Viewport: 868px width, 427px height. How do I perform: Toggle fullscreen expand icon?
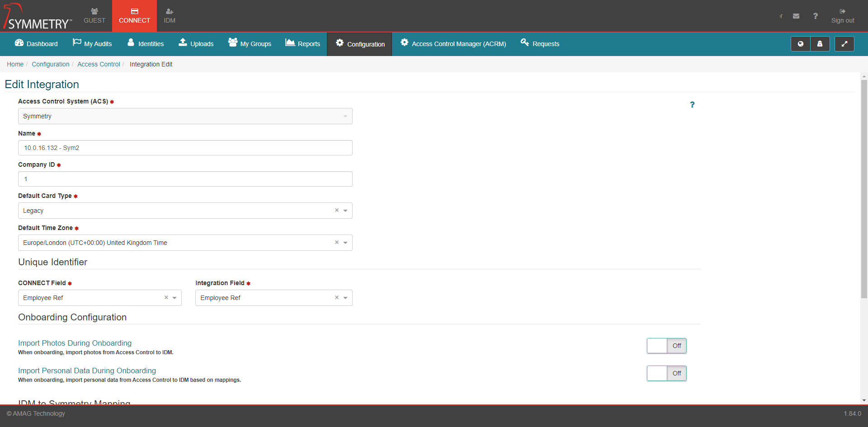click(x=844, y=44)
